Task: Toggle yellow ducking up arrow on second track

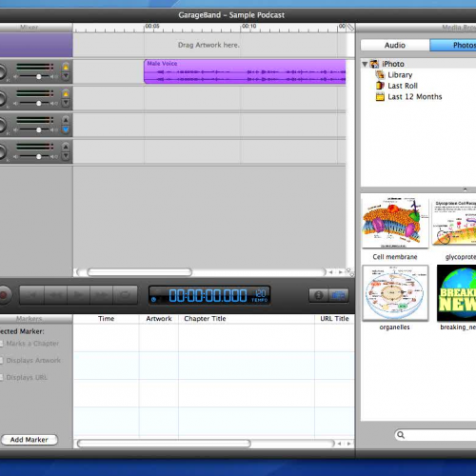Action: pyautogui.click(x=66, y=93)
